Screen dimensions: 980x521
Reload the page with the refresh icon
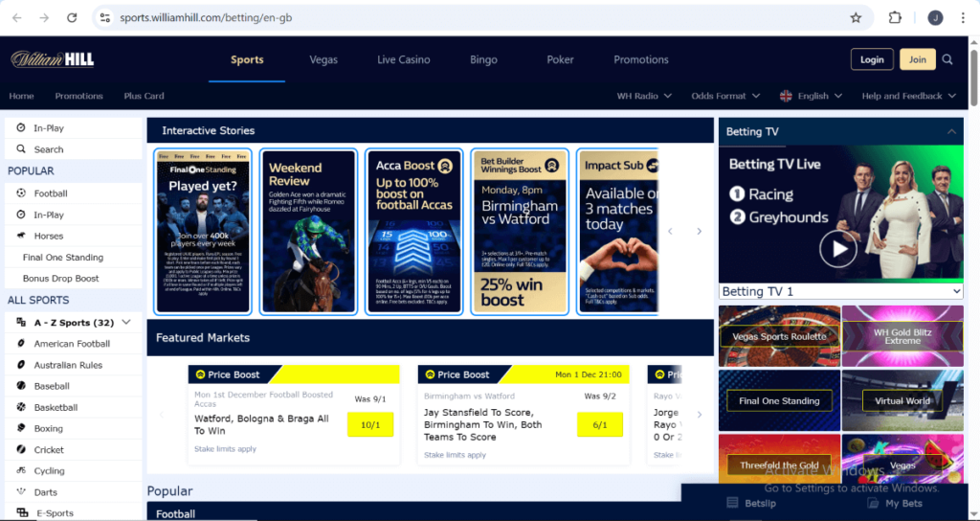pyautogui.click(x=72, y=17)
